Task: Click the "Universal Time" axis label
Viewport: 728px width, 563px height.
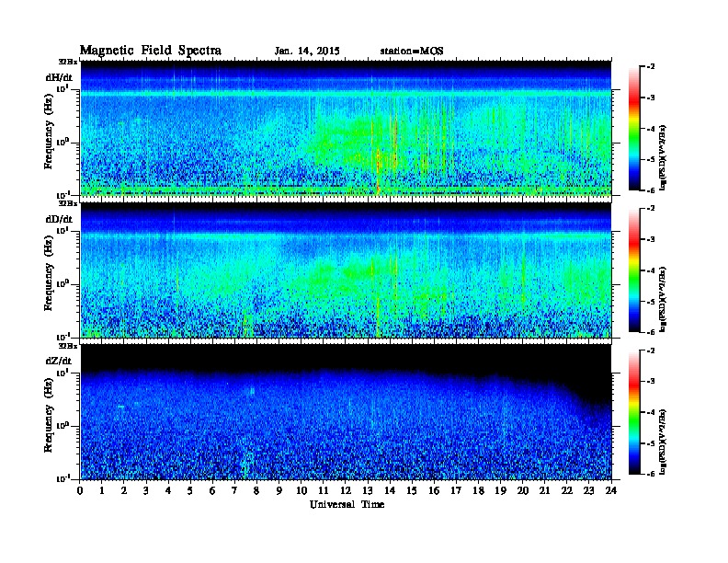Action: (347, 504)
